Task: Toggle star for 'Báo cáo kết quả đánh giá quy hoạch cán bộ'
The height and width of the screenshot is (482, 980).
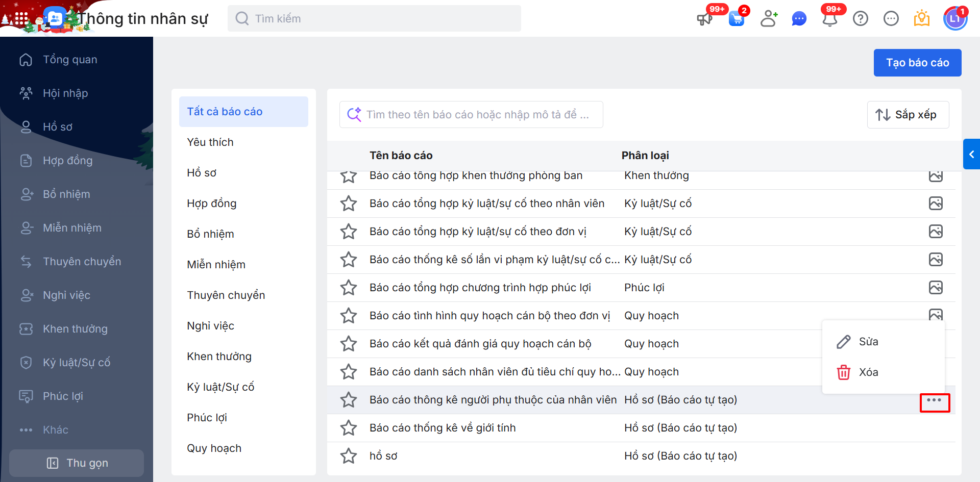Action: click(x=349, y=344)
